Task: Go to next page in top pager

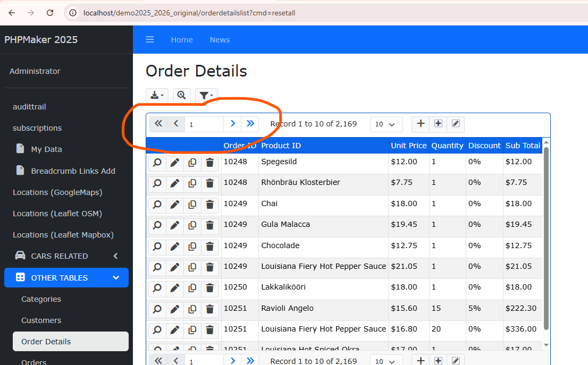Action: coord(232,124)
